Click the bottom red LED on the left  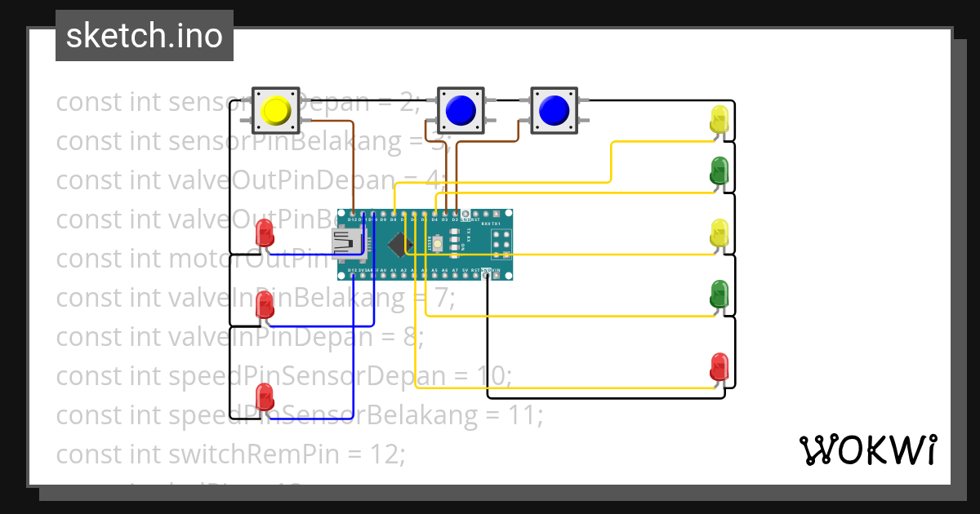click(x=264, y=398)
